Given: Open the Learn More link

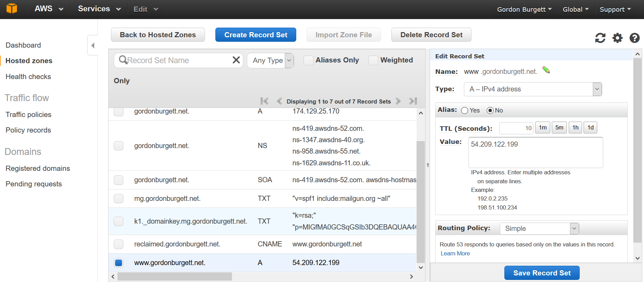Looking at the screenshot, I should [x=455, y=253].
